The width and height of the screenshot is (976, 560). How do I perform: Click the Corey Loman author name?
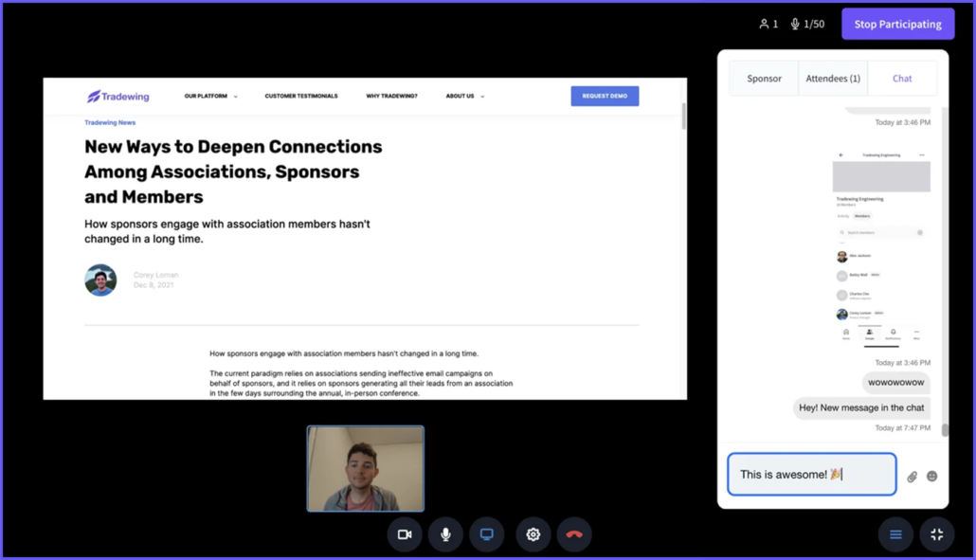pos(155,275)
